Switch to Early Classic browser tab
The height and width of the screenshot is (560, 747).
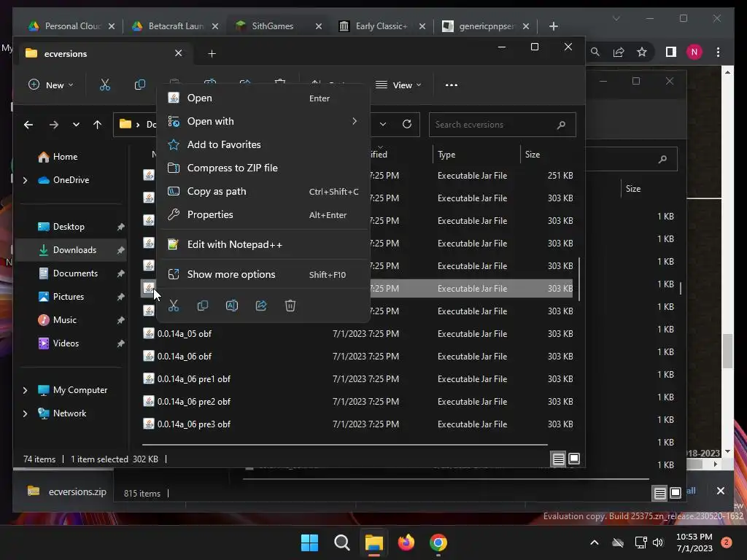point(381,26)
